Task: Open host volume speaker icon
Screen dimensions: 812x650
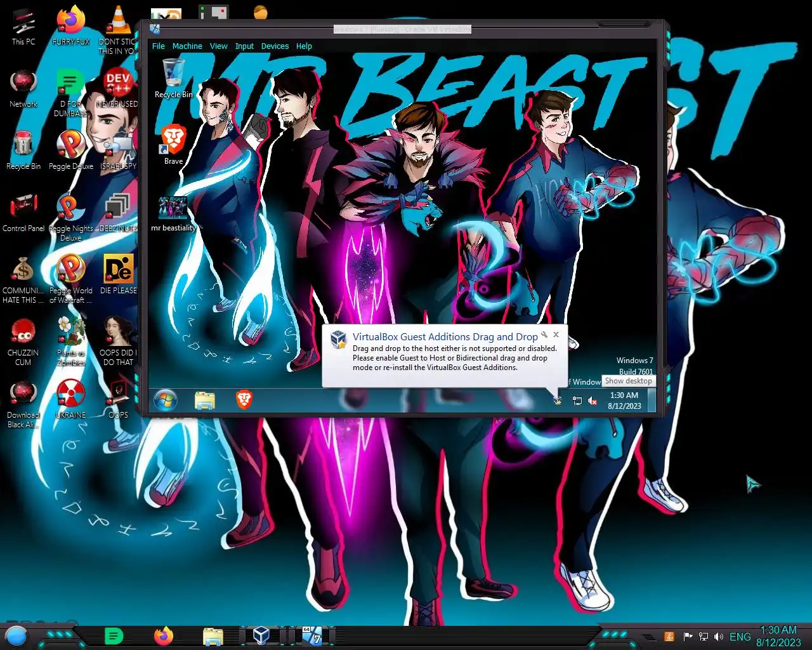Action: (x=718, y=637)
